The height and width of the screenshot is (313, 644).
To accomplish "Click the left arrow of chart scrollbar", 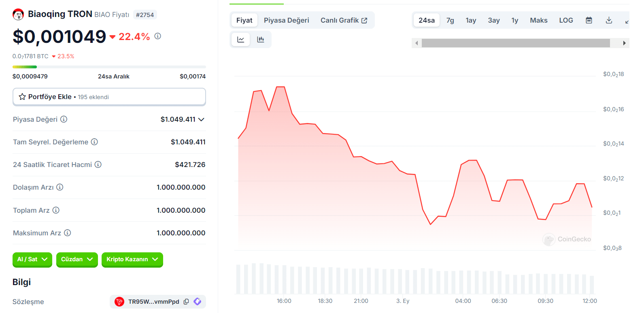I will 417,43.
